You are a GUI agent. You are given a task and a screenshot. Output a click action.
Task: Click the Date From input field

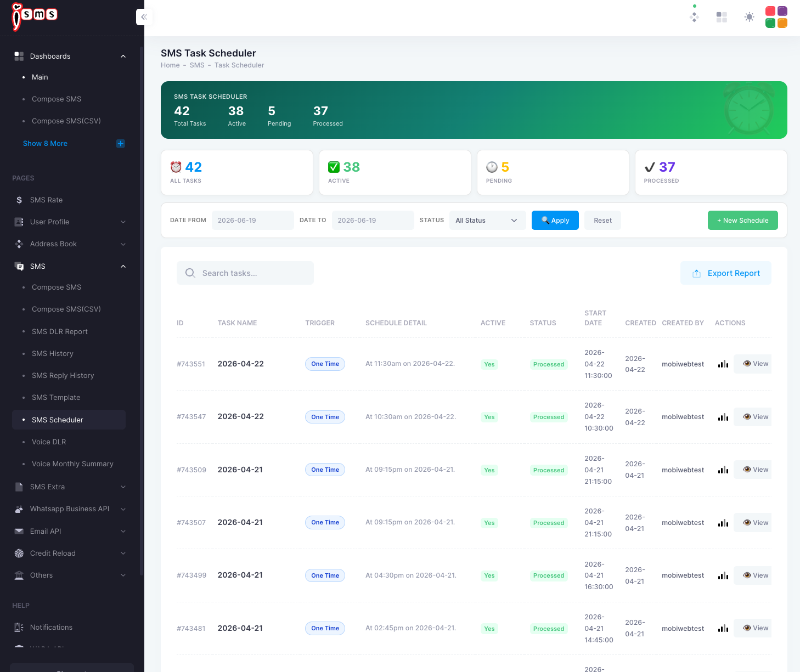click(x=253, y=221)
